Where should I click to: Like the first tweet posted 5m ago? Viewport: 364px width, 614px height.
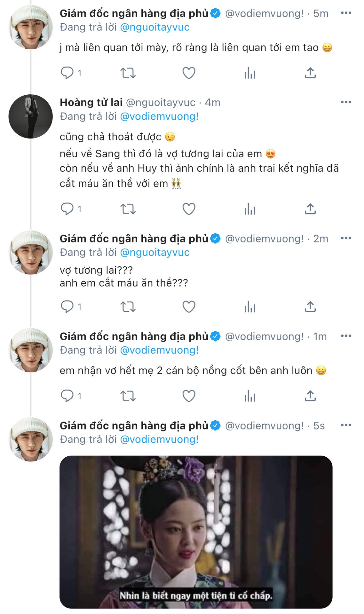click(x=189, y=73)
